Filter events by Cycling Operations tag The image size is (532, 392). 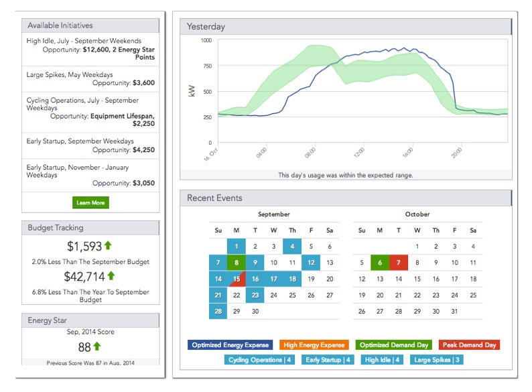pos(261,360)
